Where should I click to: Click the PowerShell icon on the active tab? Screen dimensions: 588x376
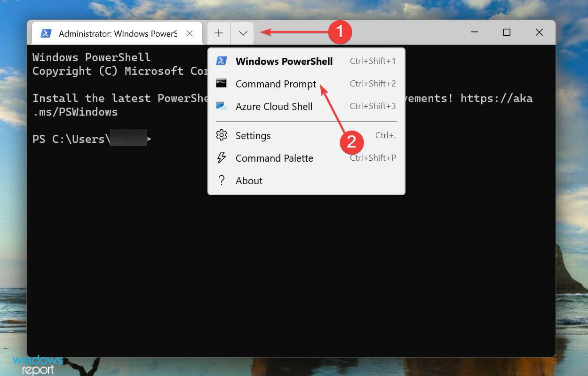46,33
